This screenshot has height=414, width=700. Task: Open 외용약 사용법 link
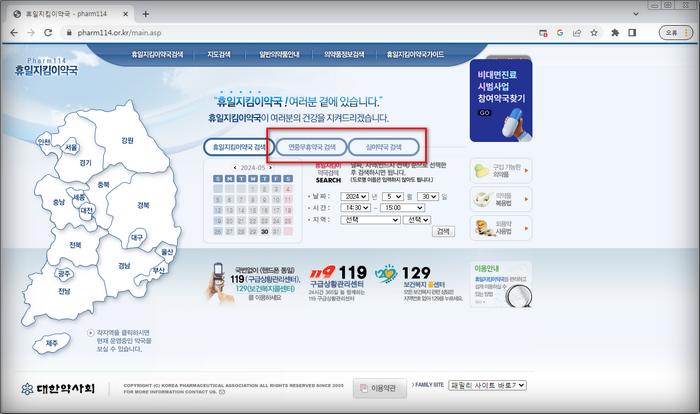[x=501, y=228]
